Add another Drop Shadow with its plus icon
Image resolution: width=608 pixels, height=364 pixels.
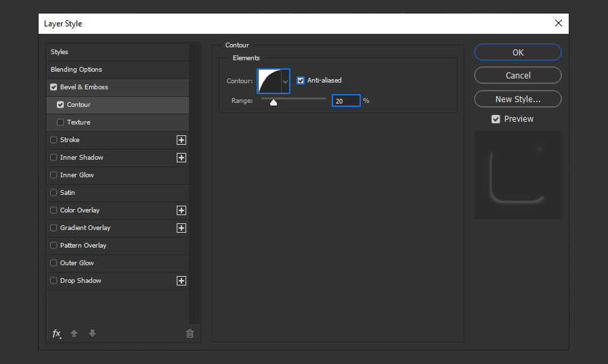coord(181,281)
